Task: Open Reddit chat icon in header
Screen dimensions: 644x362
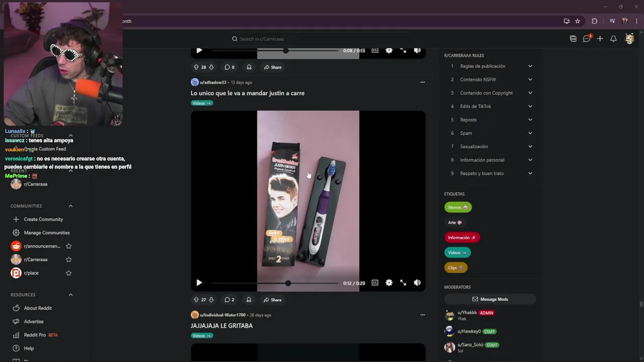Action: [x=587, y=39]
